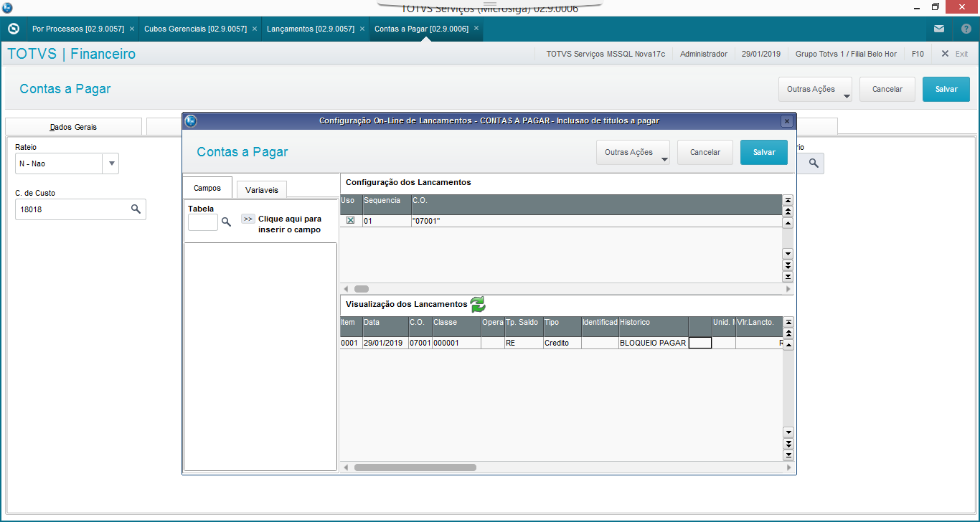Page down in the Configuração grid
This screenshot has height=522, width=980.
(788, 265)
